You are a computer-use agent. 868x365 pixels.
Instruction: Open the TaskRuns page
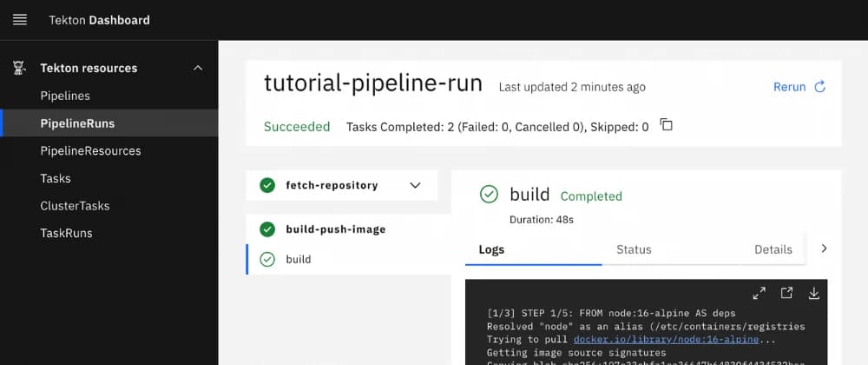tap(66, 233)
